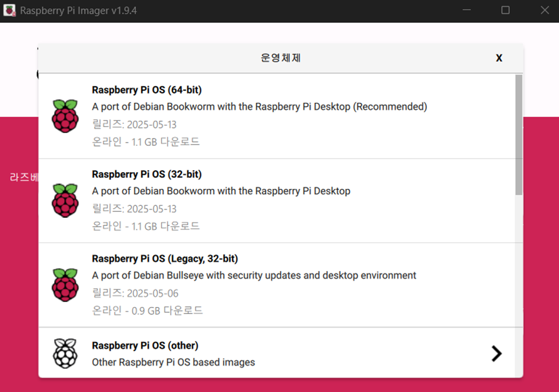Expand Raspberry Pi OS (other) chevron arrow
Image resolution: width=559 pixels, height=392 pixels.
point(496,353)
